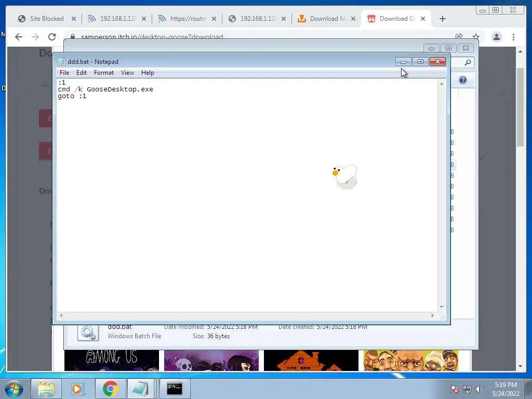Close the second 192.168.1.12 globe tab

(284, 19)
